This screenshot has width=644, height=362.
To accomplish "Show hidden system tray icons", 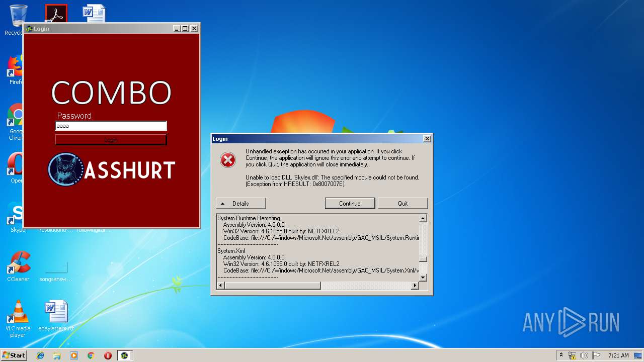I will [561, 355].
